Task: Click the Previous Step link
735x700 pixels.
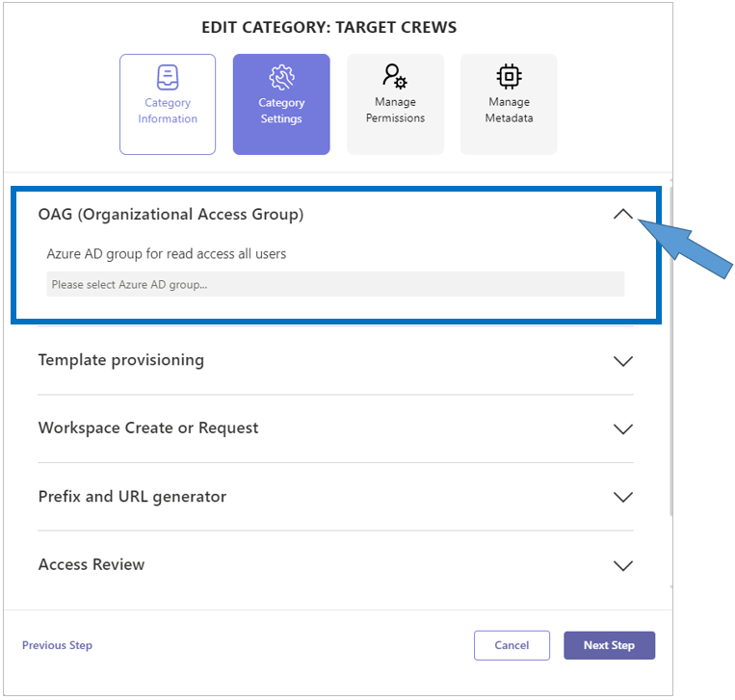Action: (x=57, y=645)
